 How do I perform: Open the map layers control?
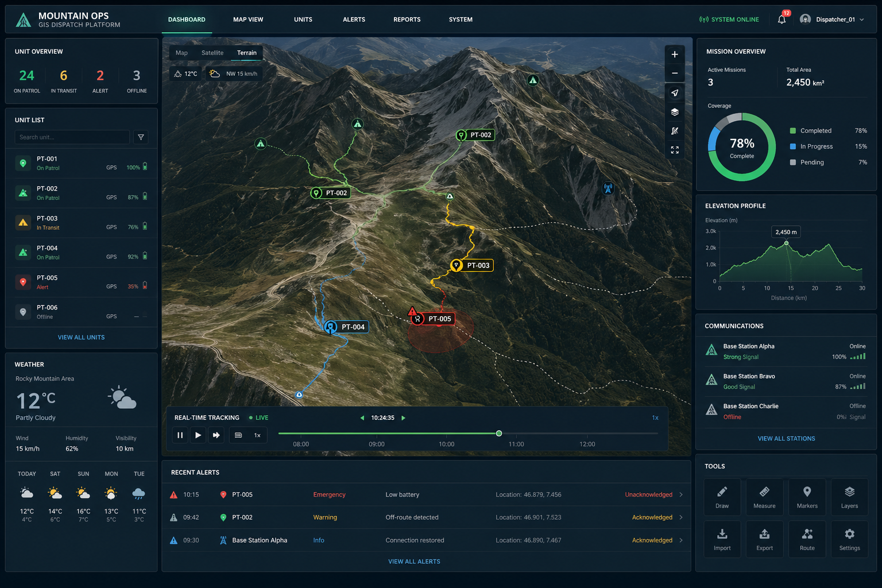(x=675, y=111)
